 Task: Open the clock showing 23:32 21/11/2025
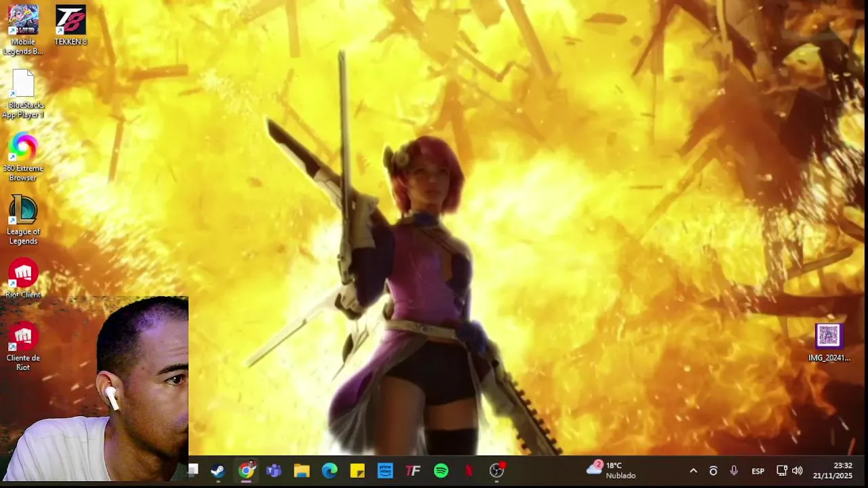(x=833, y=470)
